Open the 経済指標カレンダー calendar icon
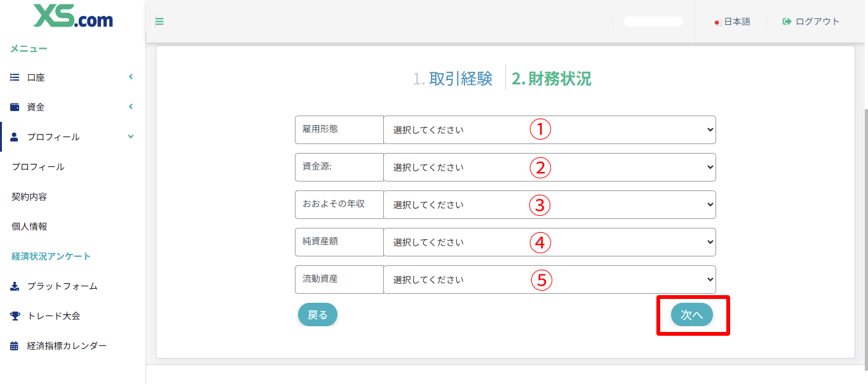The image size is (868, 384). point(14,345)
